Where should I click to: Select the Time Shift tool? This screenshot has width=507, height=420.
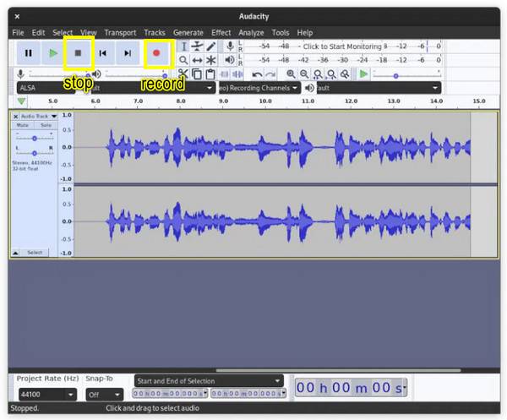(197, 60)
